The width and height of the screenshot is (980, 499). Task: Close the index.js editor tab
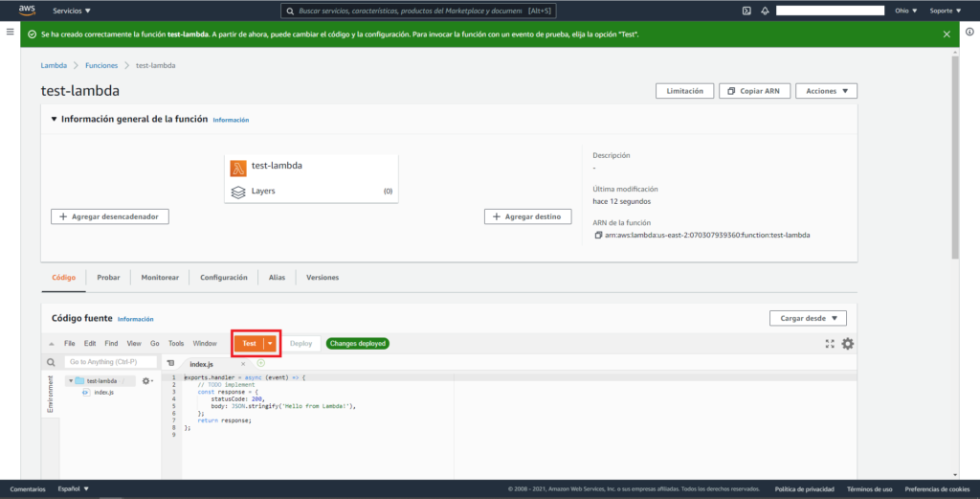click(243, 364)
